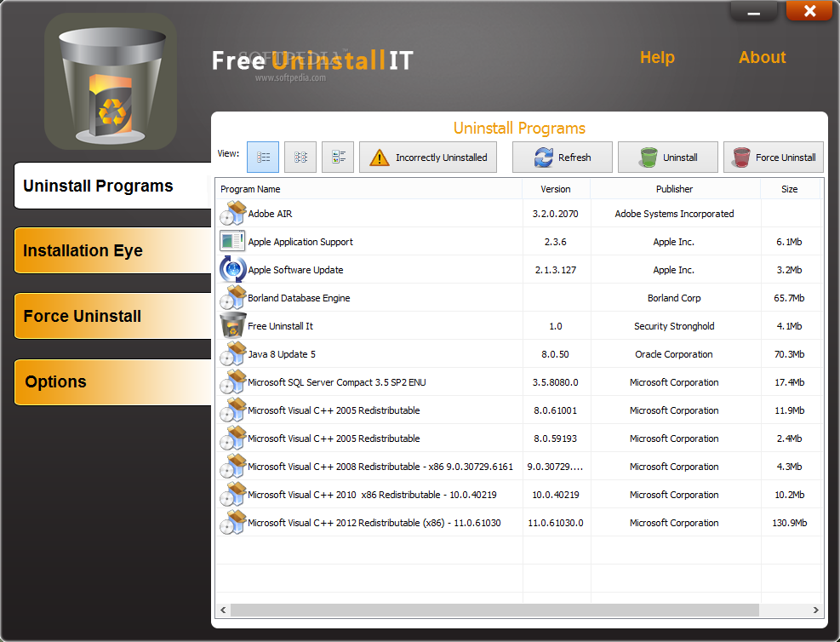The width and height of the screenshot is (840, 642).
Task: Click the Visual C++ 2012 Redistributable icon
Action: 233,522
